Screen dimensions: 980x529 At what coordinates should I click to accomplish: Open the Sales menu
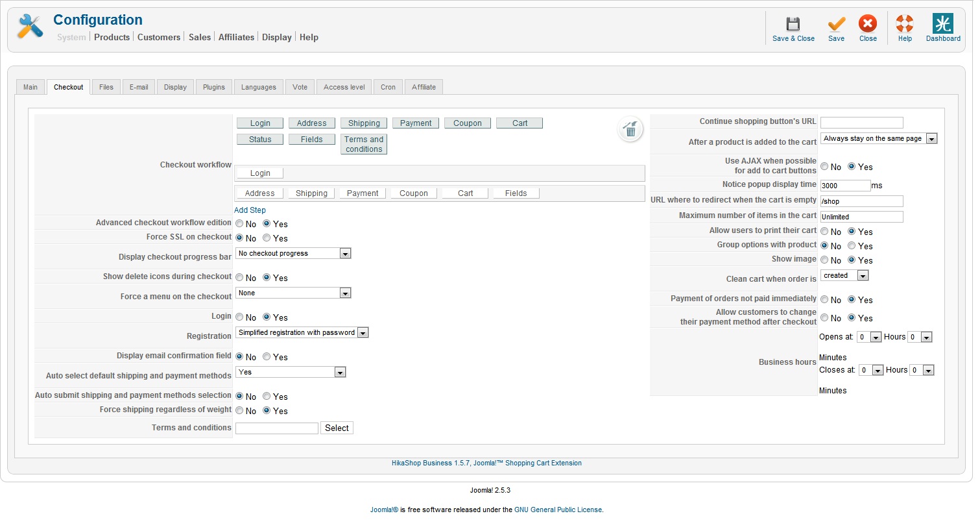click(x=200, y=38)
